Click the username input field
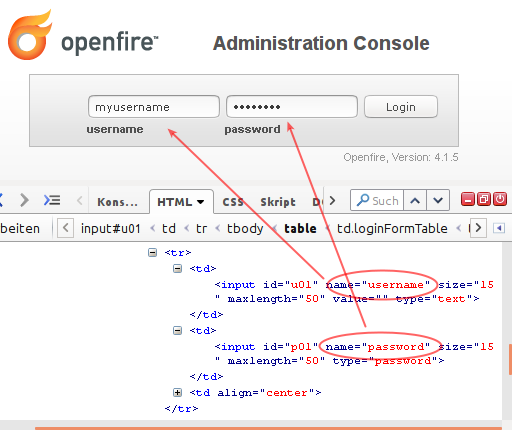512x430 pixels. 154,107
